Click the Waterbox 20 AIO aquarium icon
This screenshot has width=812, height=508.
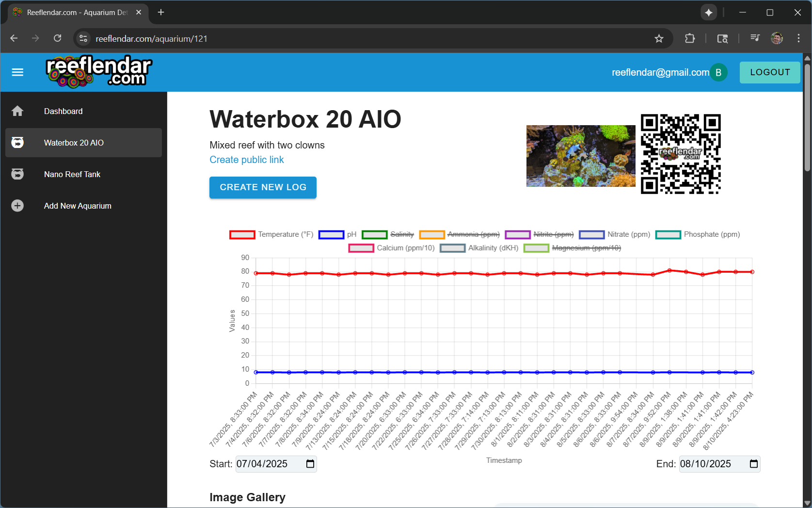[x=17, y=143]
